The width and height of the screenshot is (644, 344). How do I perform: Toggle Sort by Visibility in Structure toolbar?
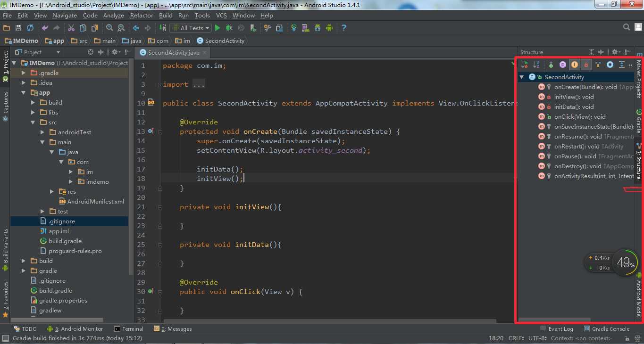[x=525, y=65]
